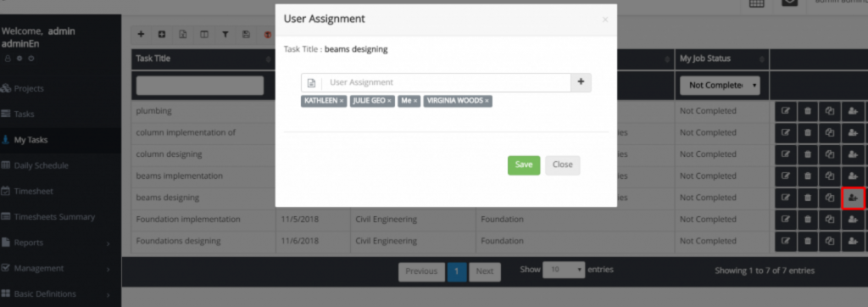Go to the Next page of entries
Viewport: 868px width, 307px height.
coord(484,271)
